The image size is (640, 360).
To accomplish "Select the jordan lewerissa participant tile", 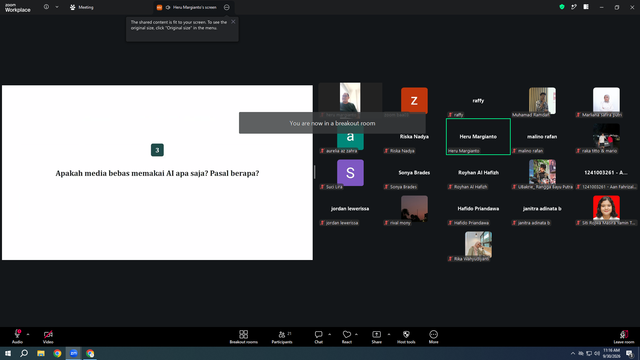I will [350, 209].
